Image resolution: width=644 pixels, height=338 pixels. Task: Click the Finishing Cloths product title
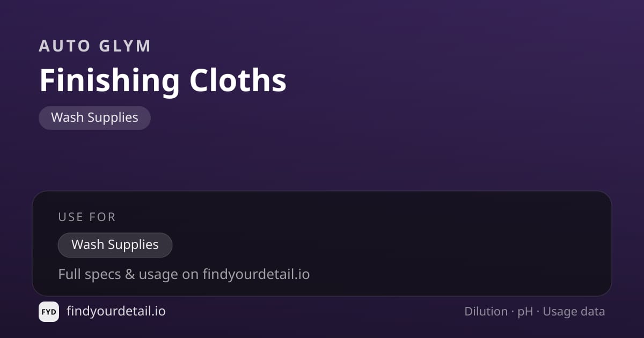163,81
